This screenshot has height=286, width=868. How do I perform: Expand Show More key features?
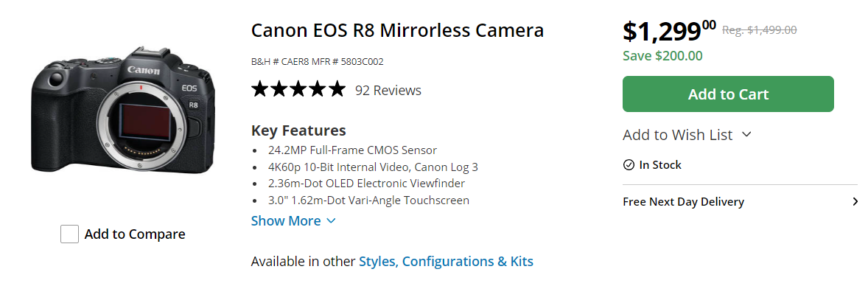click(293, 220)
